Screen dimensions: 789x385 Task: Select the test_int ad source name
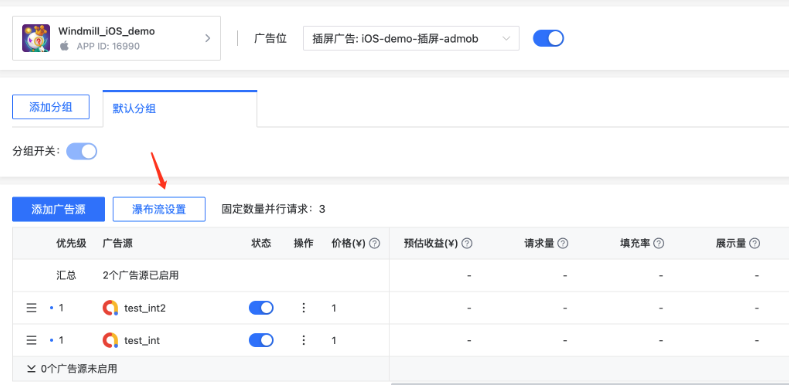click(142, 340)
